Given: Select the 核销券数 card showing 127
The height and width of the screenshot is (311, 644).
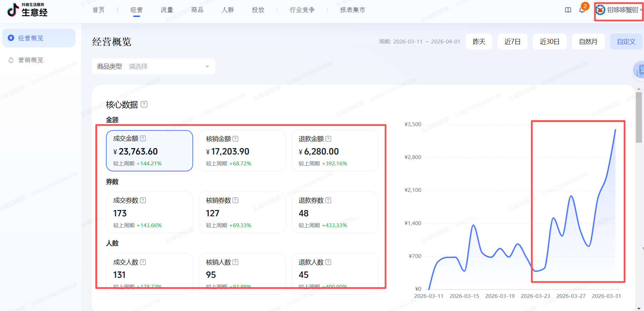Looking at the screenshot, I should click(242, 212).
